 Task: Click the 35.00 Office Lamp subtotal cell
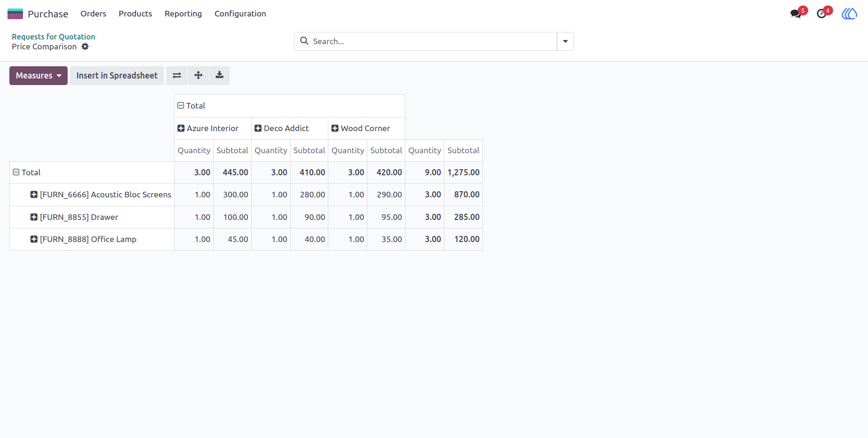click(x=386, y=239)
